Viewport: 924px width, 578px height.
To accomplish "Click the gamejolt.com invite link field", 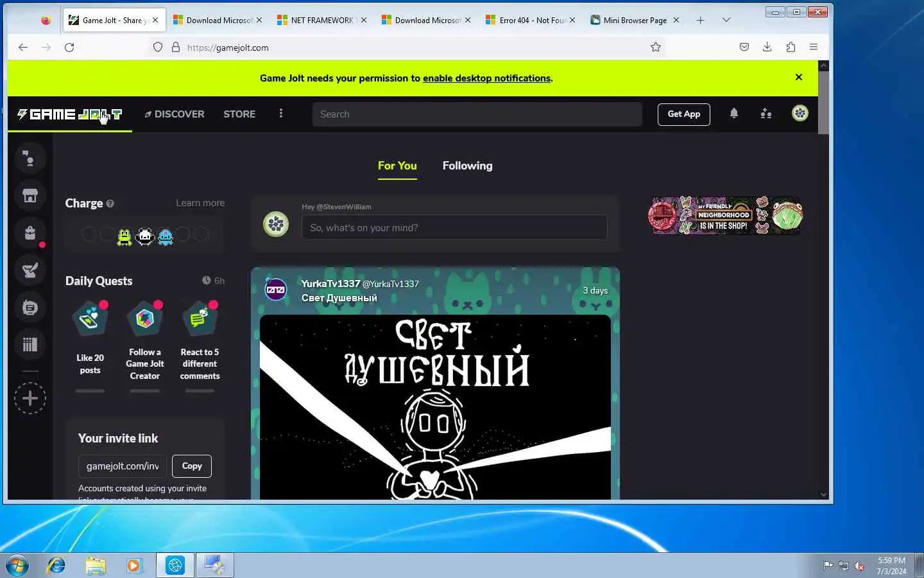I will [123, 466].
